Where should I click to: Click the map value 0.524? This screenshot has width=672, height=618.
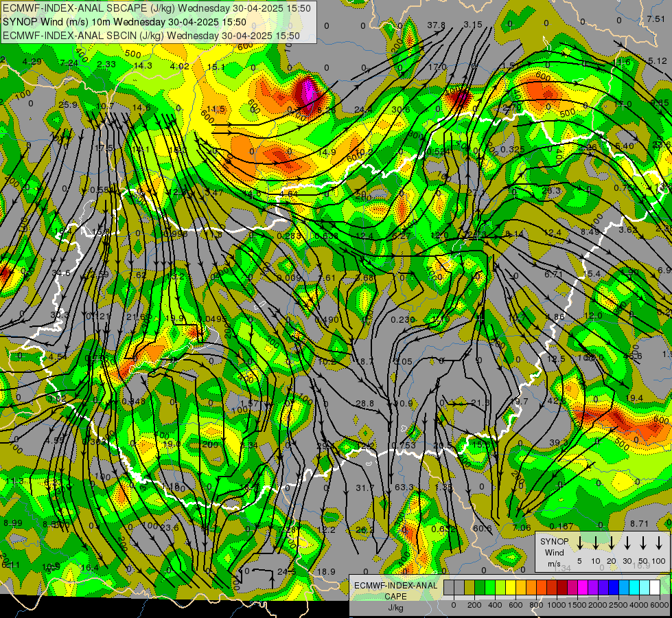coord(439,151)
